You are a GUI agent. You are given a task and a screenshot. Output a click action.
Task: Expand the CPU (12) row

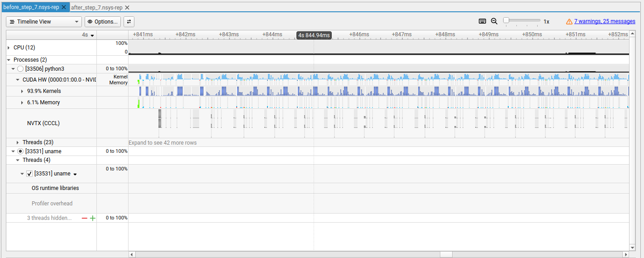9,48
